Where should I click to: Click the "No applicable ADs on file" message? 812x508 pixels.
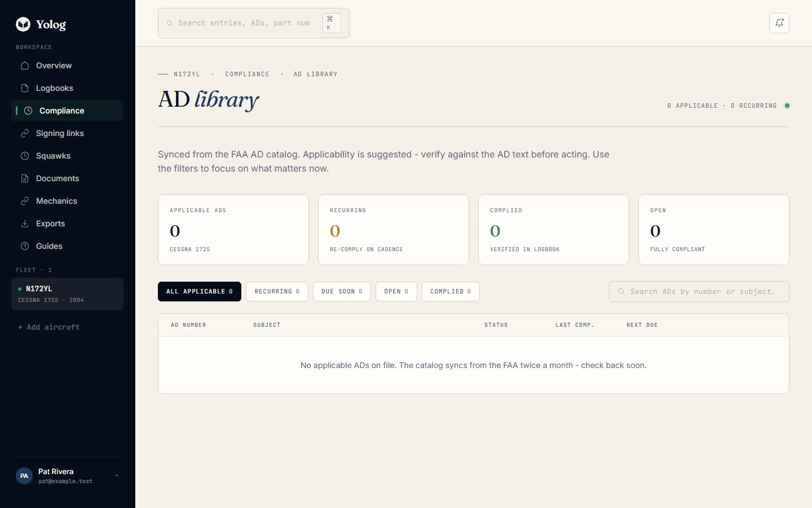[474, 365]
